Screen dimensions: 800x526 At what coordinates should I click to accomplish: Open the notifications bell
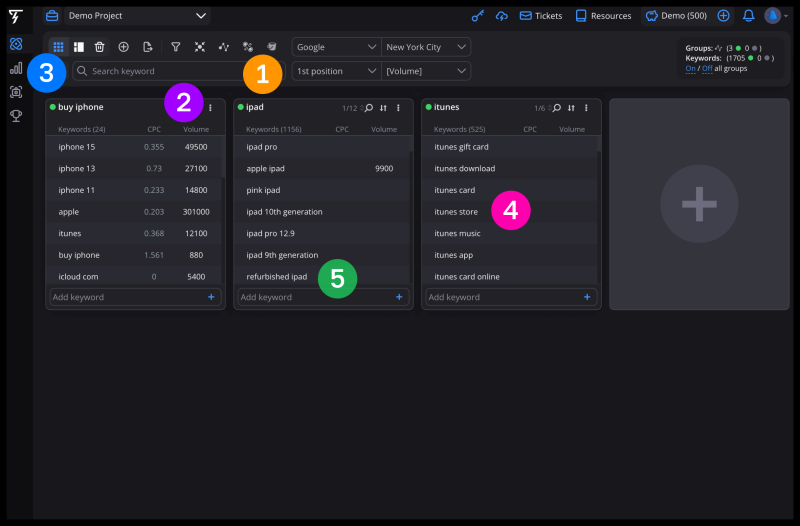(x=748, y=16)
